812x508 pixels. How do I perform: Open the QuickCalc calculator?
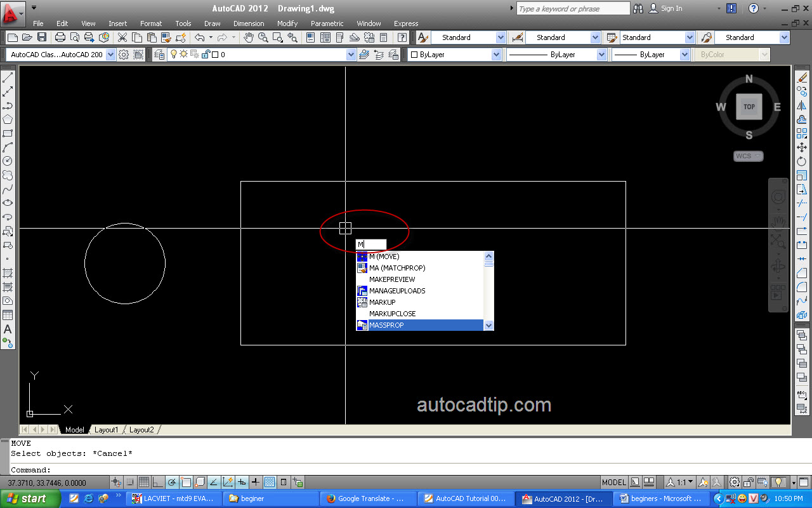[384, 37]
